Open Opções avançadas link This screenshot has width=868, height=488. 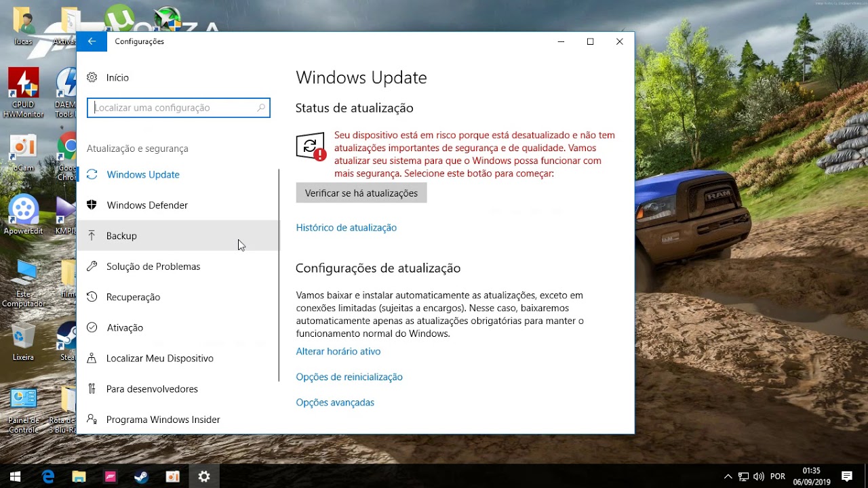[335, 403]
